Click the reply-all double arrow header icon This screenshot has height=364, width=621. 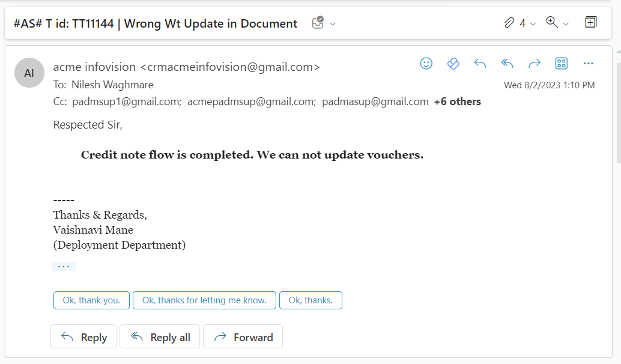tap(507, 64)
